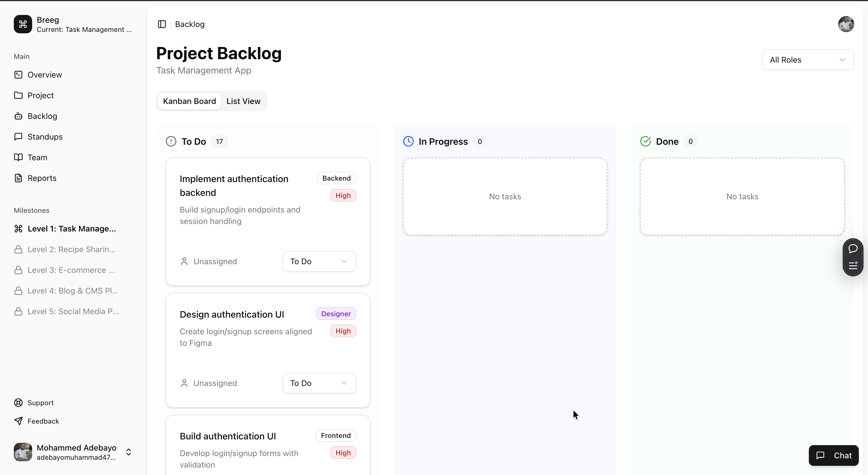Viewport: 868px width, 475px height.
Task: Click the Standups speech bubble icon
Action: pos(19,136)
